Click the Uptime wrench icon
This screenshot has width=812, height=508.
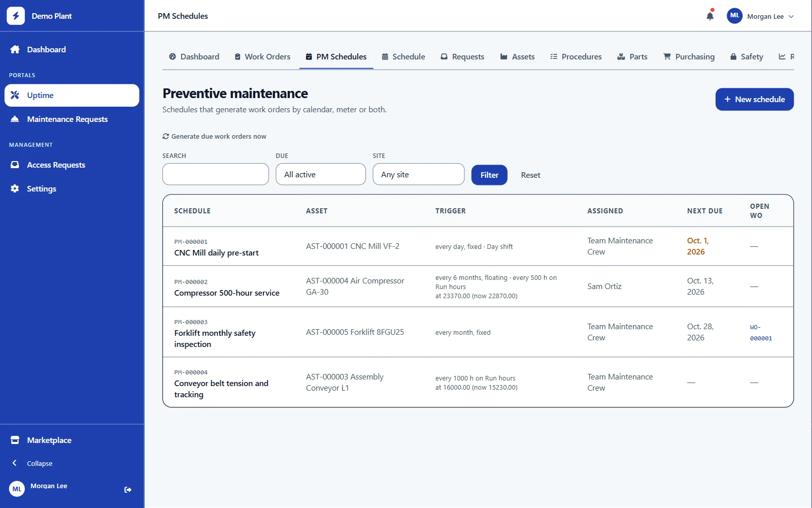click(x=15, y=95)
